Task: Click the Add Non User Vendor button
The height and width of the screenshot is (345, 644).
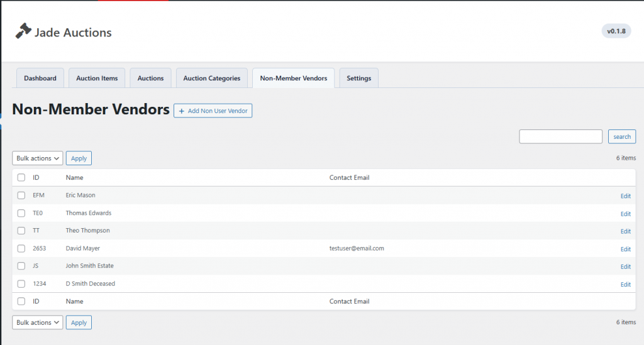Action: click(x=213, y=111)
